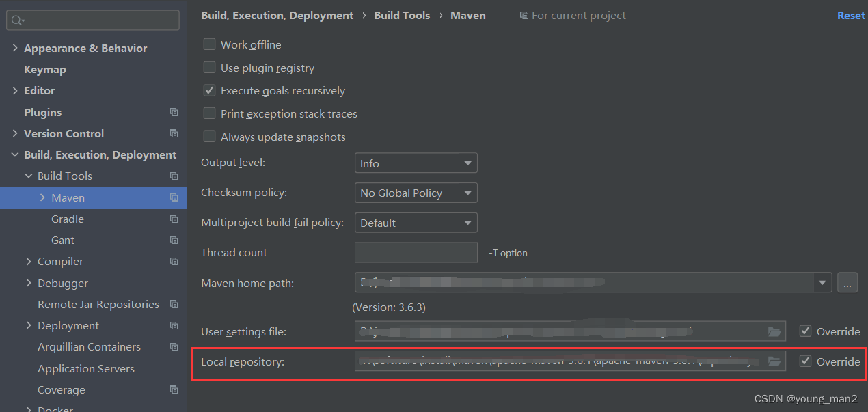The height and width of the screenshot is (412, 868).
Task: Click the project-level icon beside Compiler
Action: click(174, 261)
